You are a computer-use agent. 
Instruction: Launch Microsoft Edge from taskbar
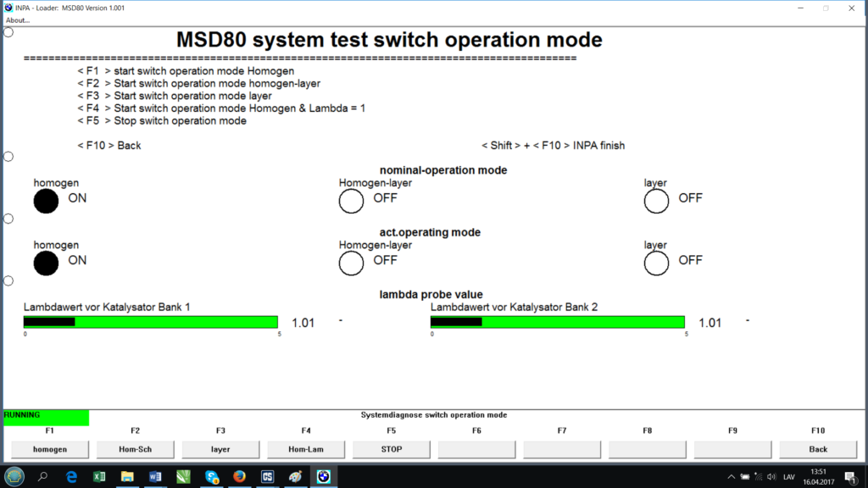point(71,476)
